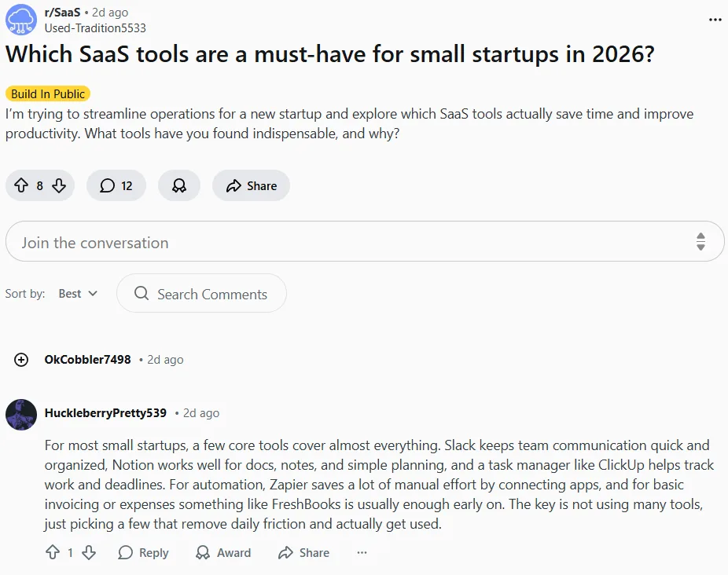
Task: Expand the comment box formatting toggle
Action: (x=700, y=242)
